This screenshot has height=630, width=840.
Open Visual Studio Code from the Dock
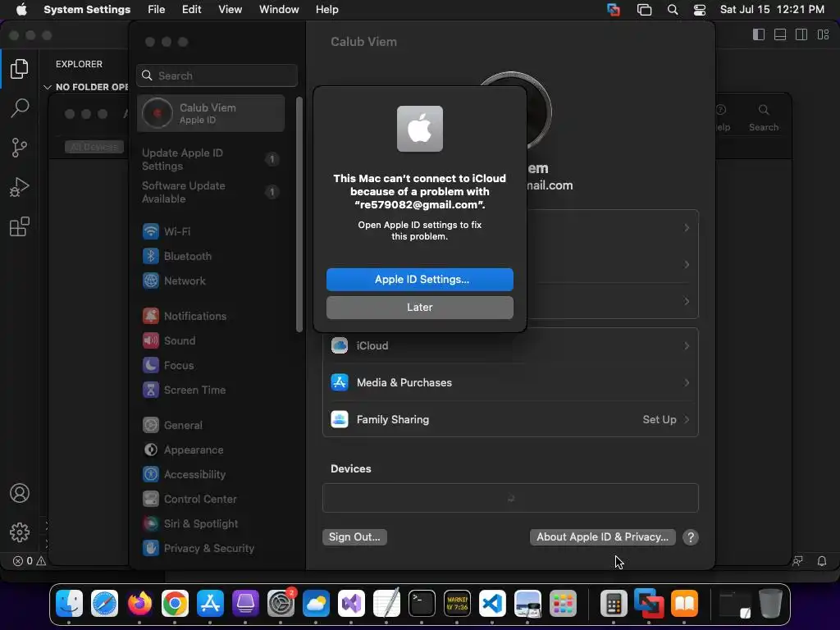pos(492,604)
